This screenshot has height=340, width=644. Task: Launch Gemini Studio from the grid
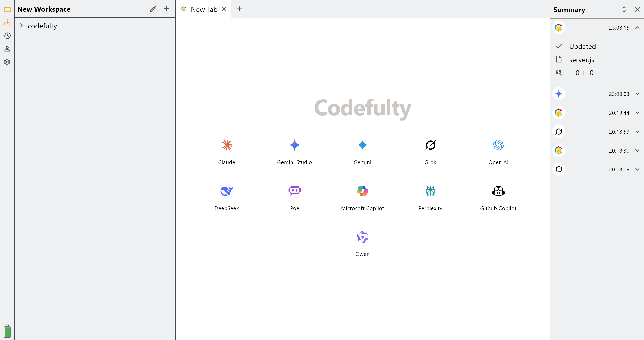[x=294, y=145]
